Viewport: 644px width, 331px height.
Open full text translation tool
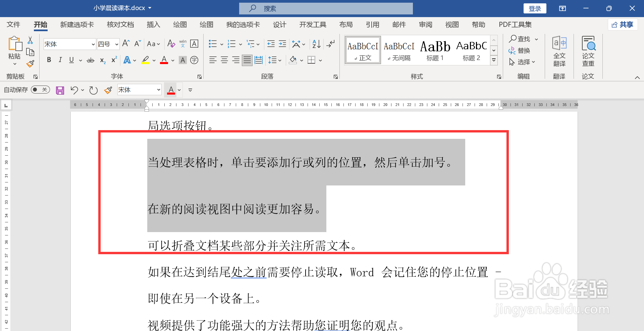[559, 51]
